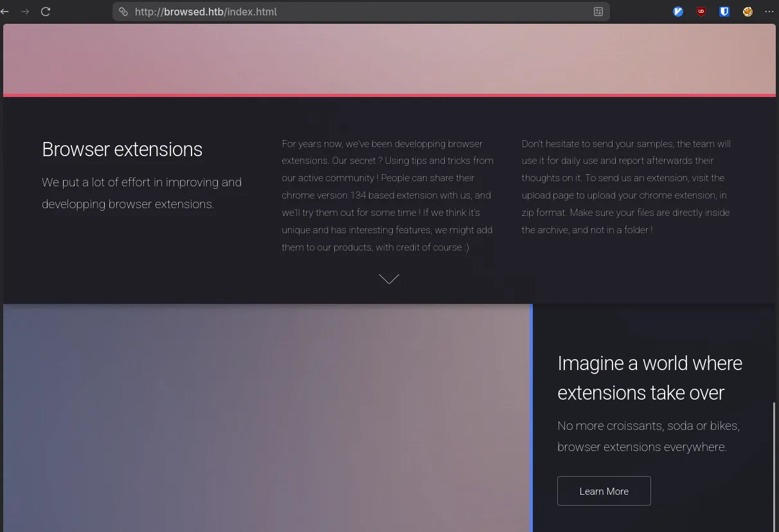The image size is (779, 532).
Task: Open site info link icon in address bar
Action: point(123,12)
